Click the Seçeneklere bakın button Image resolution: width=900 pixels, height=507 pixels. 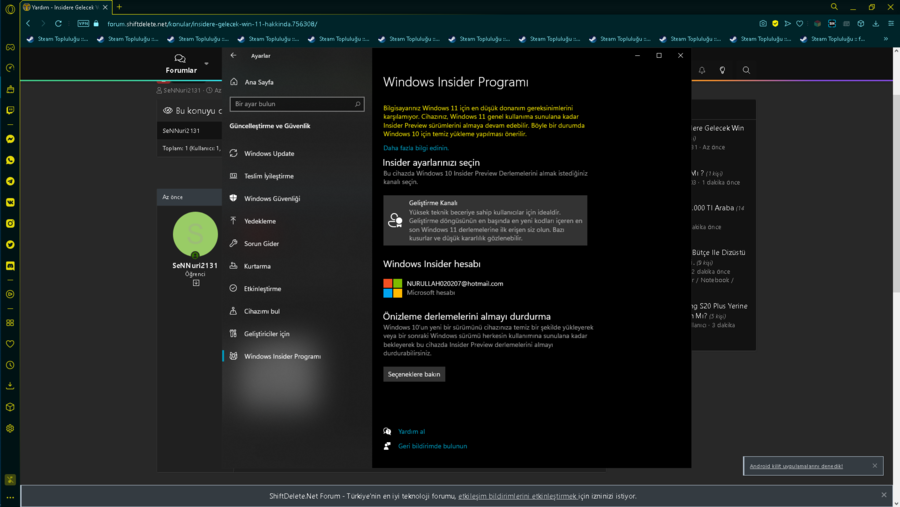click(x=414, y=374)
